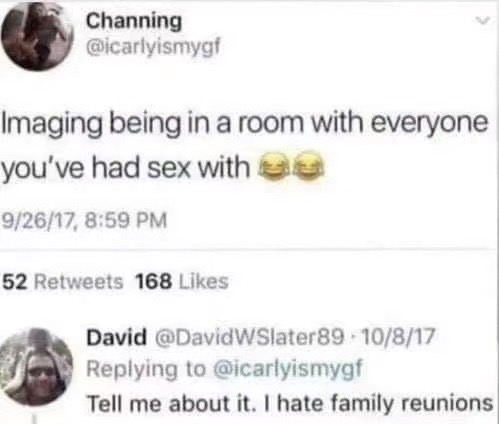
Task: Click the 'you've had sex with' text line
Action: tap(125, 167)
